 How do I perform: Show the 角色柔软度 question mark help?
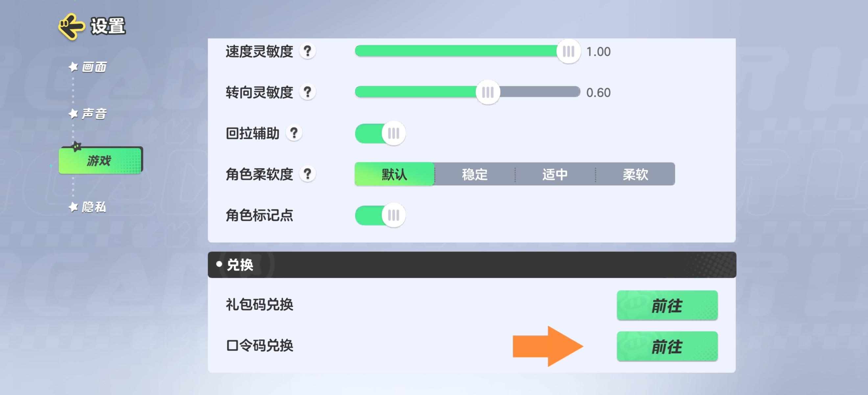coord(307,174)
